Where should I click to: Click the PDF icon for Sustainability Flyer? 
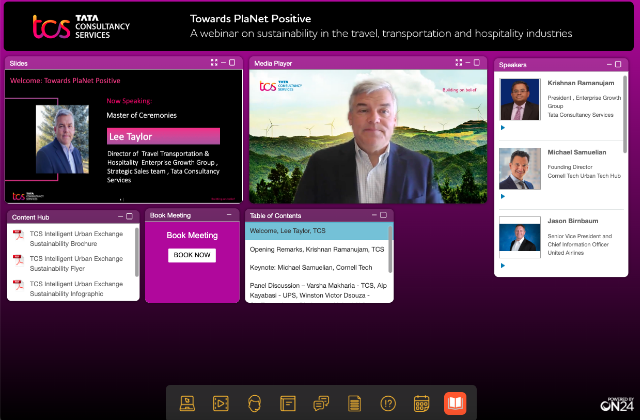tap(18, 260)
